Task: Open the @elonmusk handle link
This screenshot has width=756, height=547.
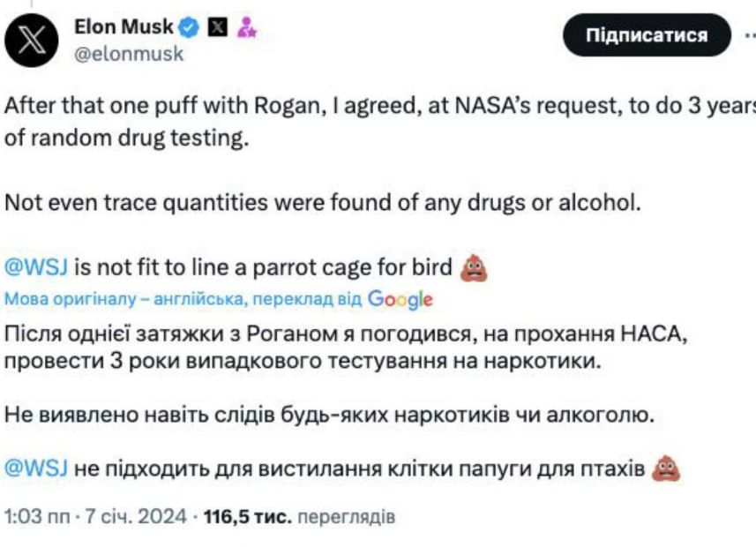Action: [129, 54]
